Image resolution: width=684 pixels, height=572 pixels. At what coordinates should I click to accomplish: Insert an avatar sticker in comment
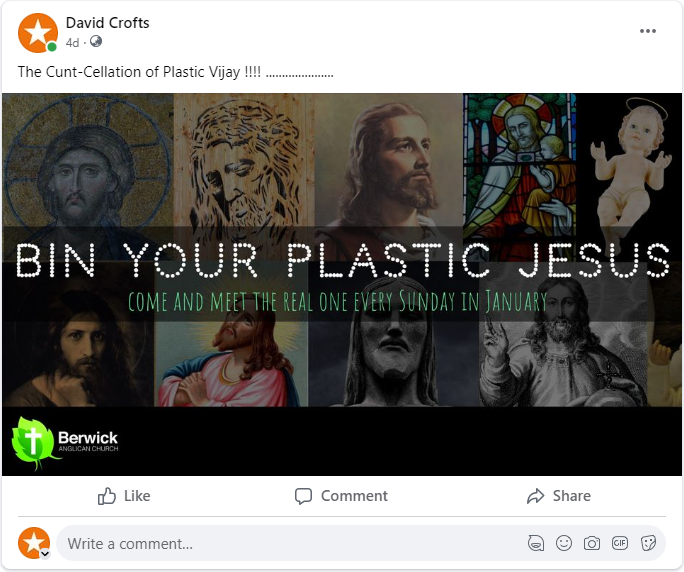(x=536, y=543)
